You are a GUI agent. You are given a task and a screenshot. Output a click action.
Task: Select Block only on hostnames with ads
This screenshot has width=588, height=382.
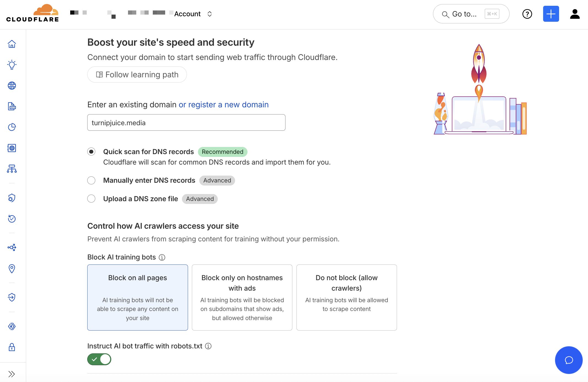242,298
